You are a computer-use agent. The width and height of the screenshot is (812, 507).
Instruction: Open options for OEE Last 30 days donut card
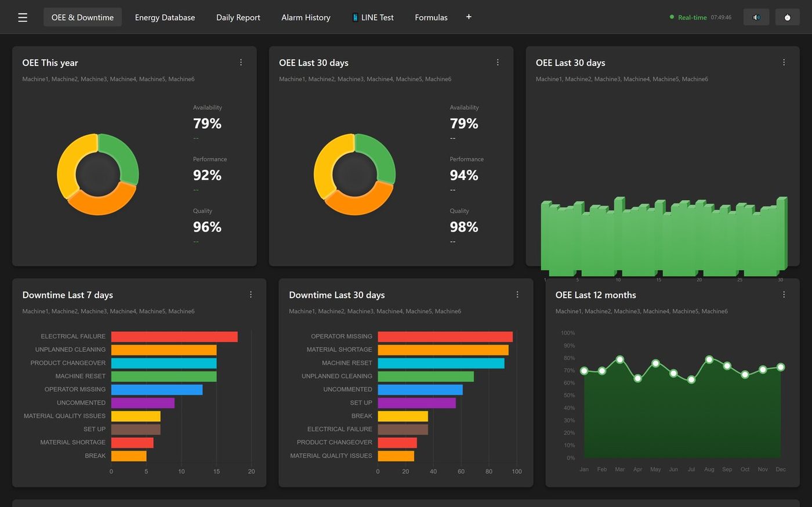(498, 62)
